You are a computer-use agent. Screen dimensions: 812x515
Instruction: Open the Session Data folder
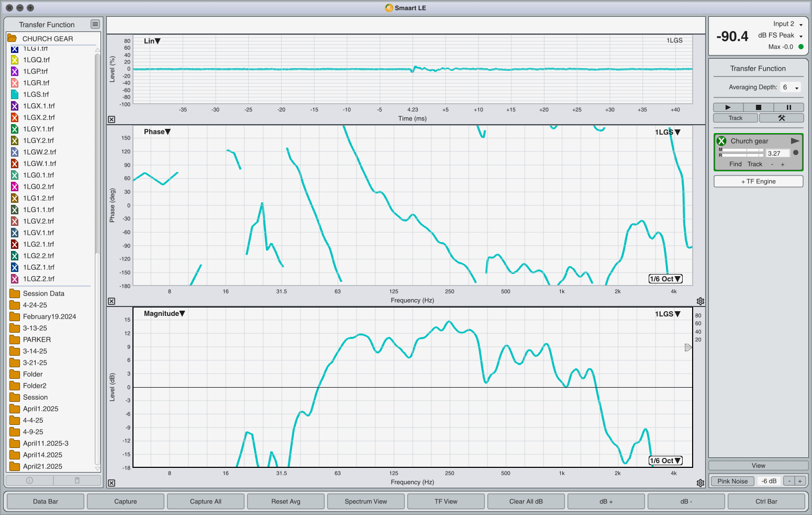click(x=15, y=293)
